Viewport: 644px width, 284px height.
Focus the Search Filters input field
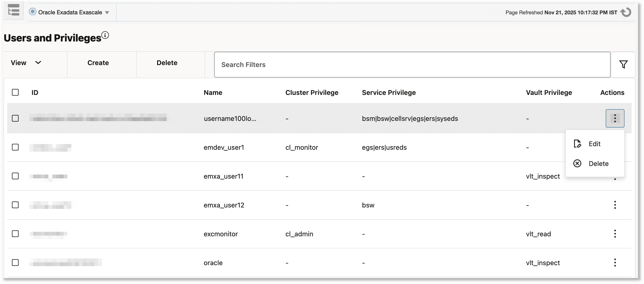pos(412,64)
